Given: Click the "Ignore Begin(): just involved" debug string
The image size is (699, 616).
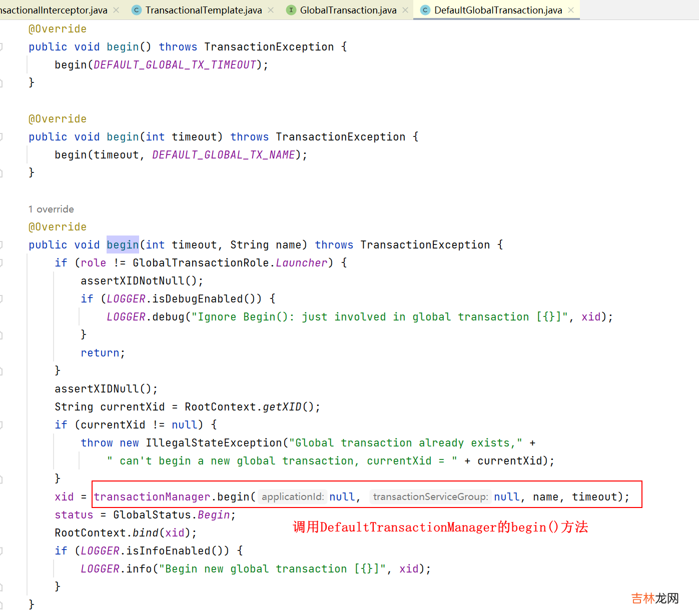Looking at the screenshot, I should pos(380,316).
